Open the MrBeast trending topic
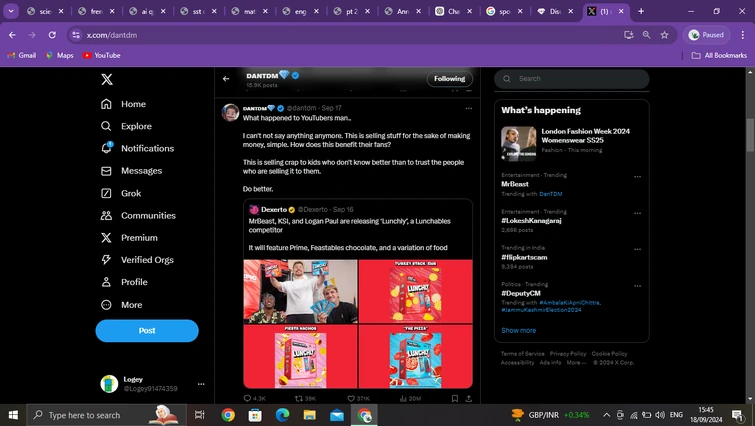Screen dimensions: 755x426 [x=515, y=184]
